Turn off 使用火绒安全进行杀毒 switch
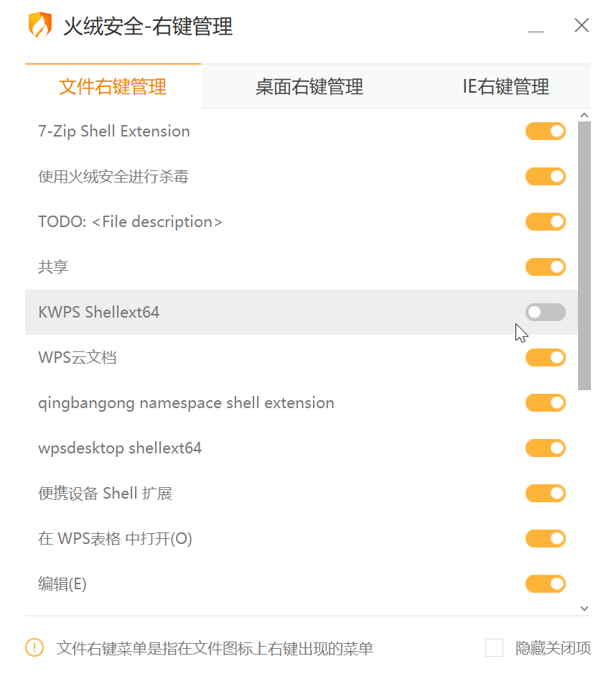 click(546, 177)
